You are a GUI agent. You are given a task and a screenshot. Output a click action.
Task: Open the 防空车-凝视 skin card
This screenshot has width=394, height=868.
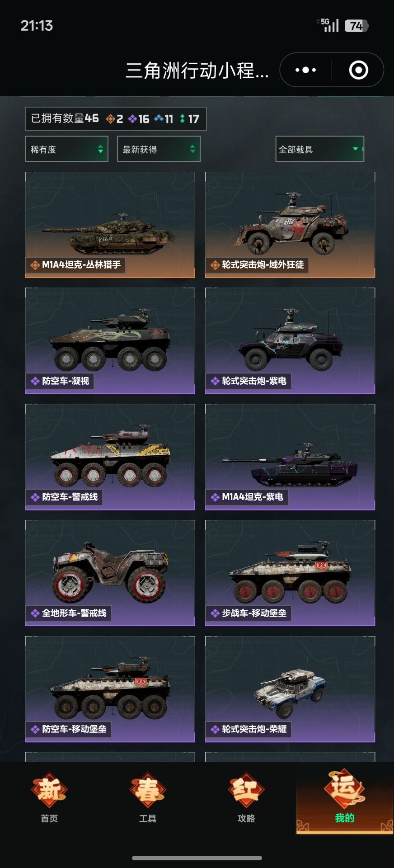[x=110, y=341]
